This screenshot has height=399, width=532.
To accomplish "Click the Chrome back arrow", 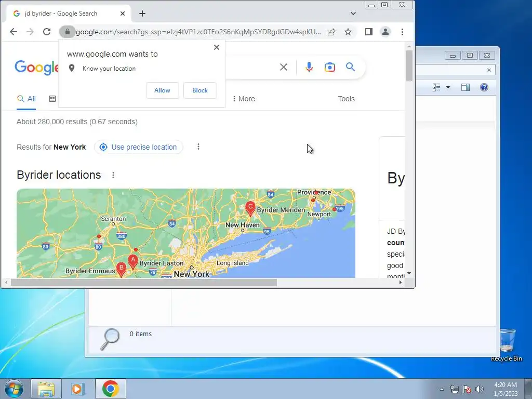I will (13, 32).
